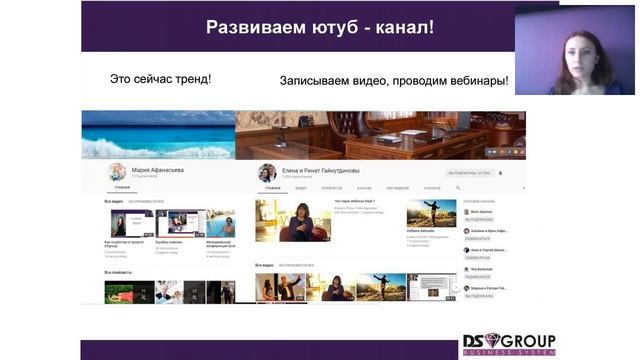The height and width of the screenshot is (360, 640).
Task: Switch to the ПЛЕЙЛИСТЫ tab
Action: pos(331,188)
